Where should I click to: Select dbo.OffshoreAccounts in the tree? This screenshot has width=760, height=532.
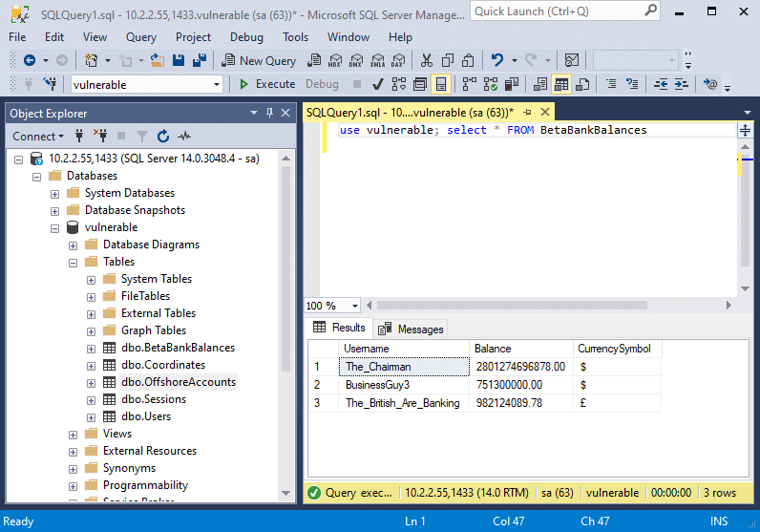[179, 382]
